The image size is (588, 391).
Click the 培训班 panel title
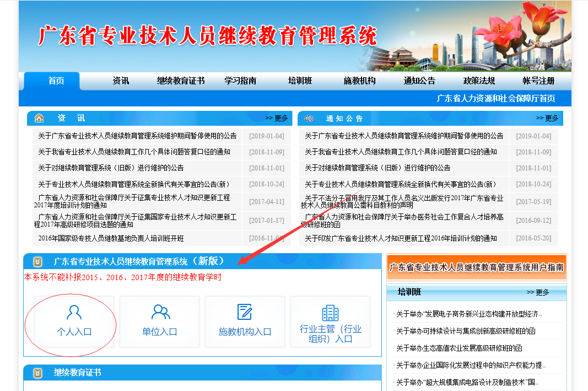409,292
